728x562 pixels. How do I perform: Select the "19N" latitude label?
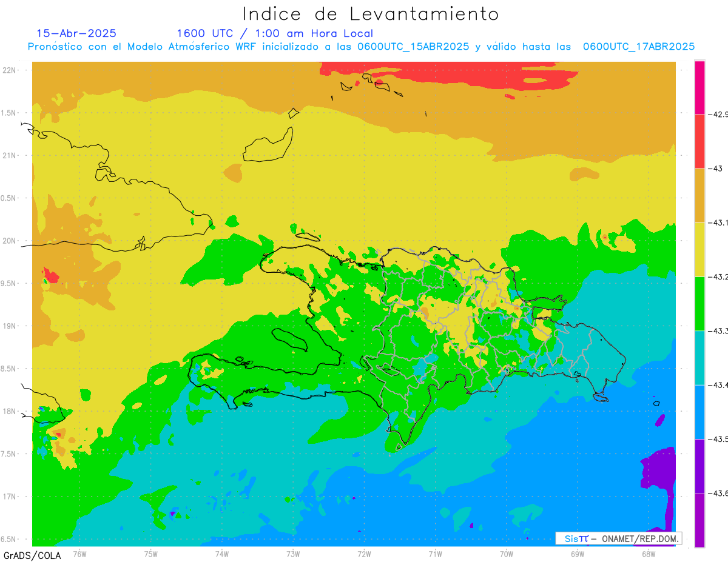click(x=10, y=326)
